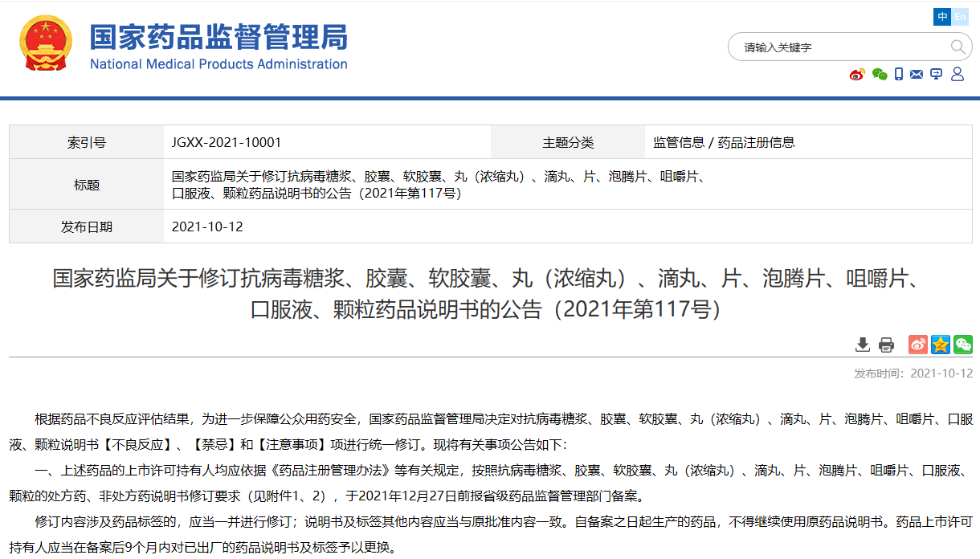The image size is (980, 559).
Task: Switch language to English (En)
Action: tap(961, 17)
